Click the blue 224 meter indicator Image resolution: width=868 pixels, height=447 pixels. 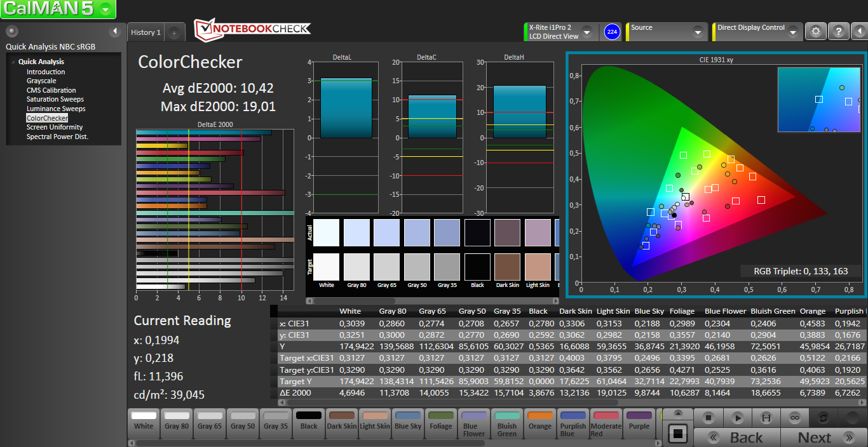point(612,32)
